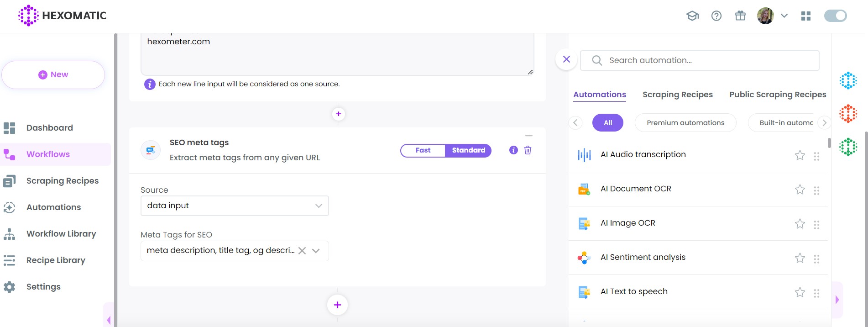The height and width of the screenshot is (327, 868).
Task: Filter by Premium automations
Action: point(685,123)
